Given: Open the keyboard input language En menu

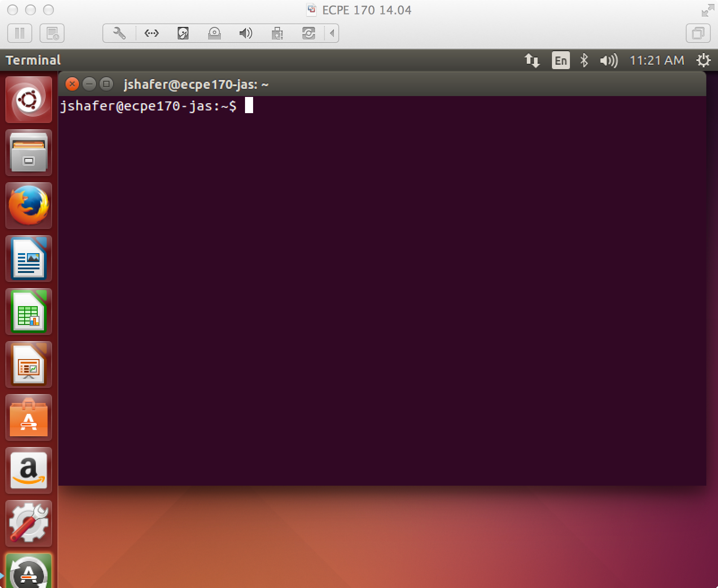Looking at the screenshot, I should [560, 60].
